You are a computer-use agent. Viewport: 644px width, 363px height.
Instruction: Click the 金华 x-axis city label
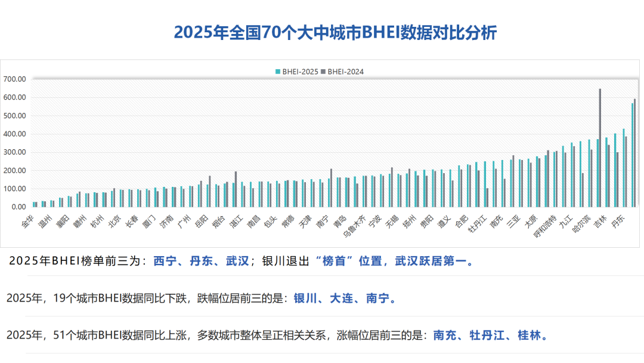[x=27, y=223]
